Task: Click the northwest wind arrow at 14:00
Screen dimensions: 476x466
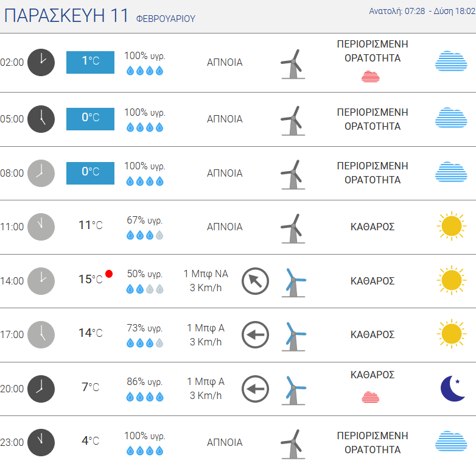Action: click(x=255, y=281)
